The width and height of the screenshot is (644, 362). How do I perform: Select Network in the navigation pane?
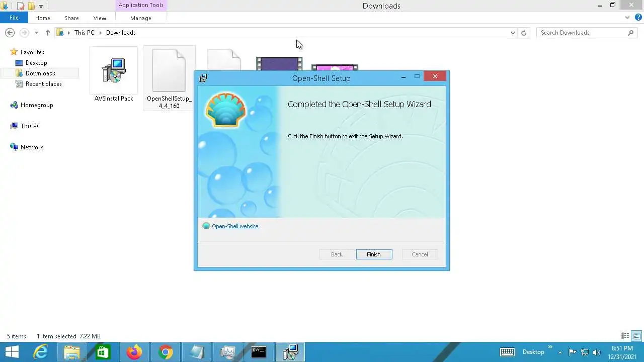[x=32, y=147]
